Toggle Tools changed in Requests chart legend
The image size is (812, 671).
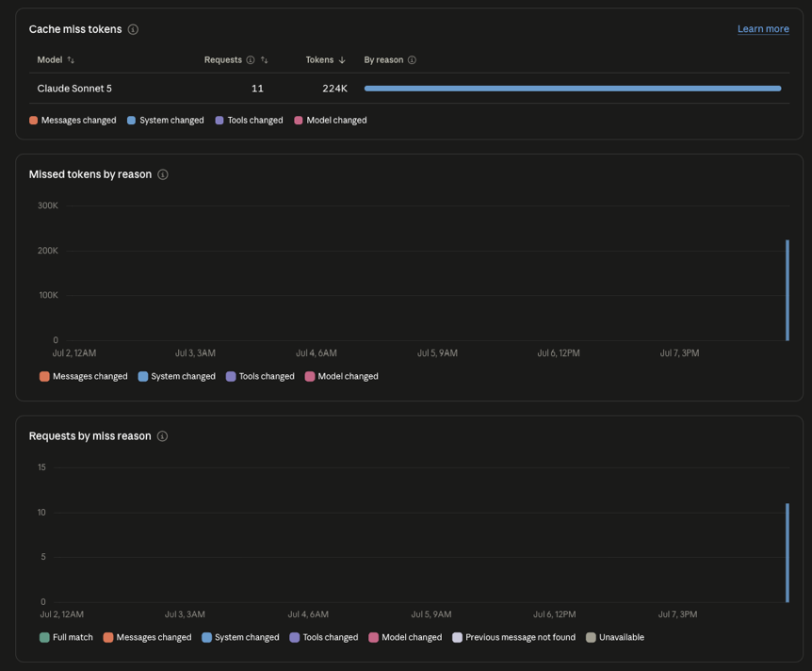324,637
